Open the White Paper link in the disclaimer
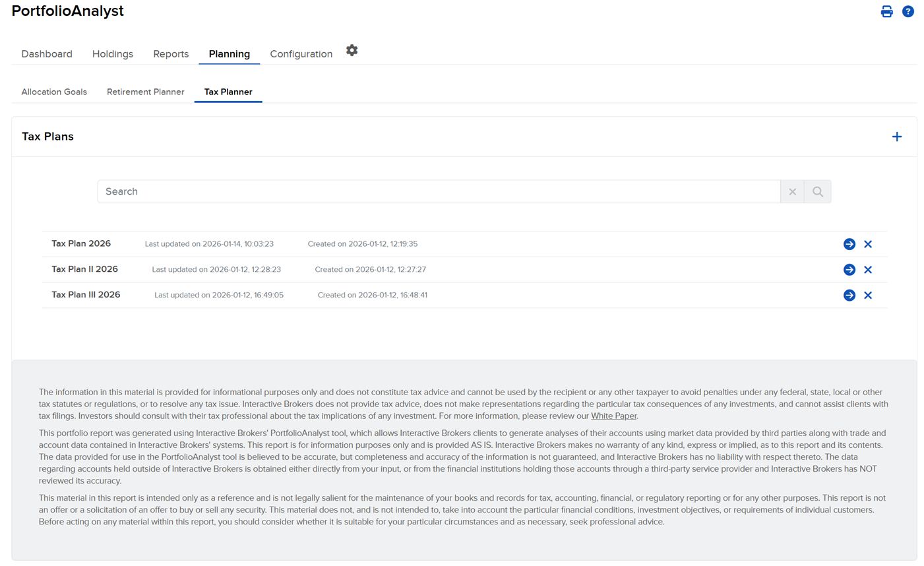Screen dimensions: 924x566 tap(613, 416)
